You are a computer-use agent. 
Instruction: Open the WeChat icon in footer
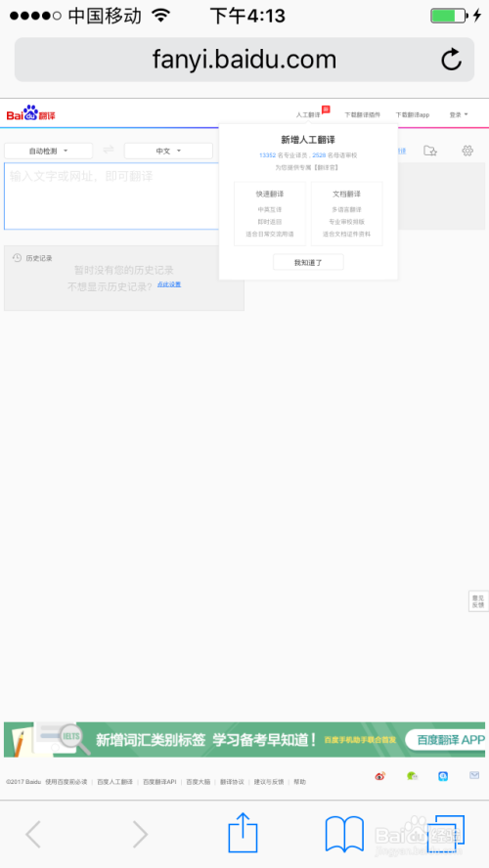pyautogui.click(x=412, y=776)
